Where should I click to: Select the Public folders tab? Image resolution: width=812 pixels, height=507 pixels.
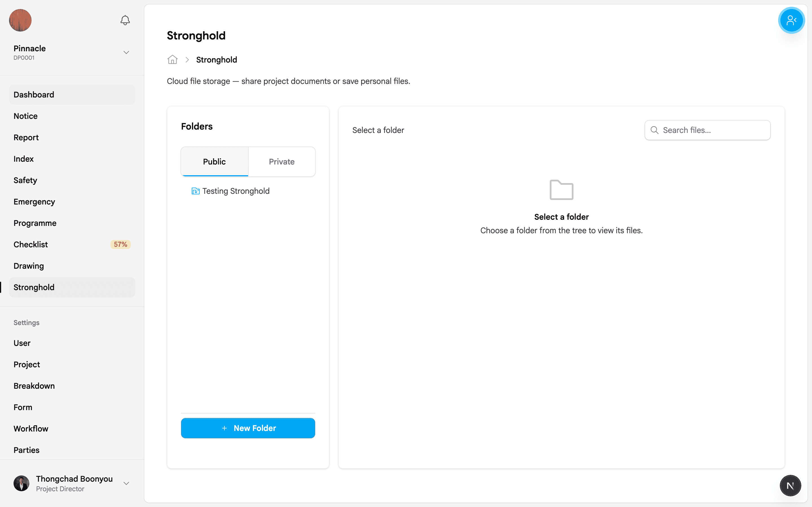click(x=214, y=162)
